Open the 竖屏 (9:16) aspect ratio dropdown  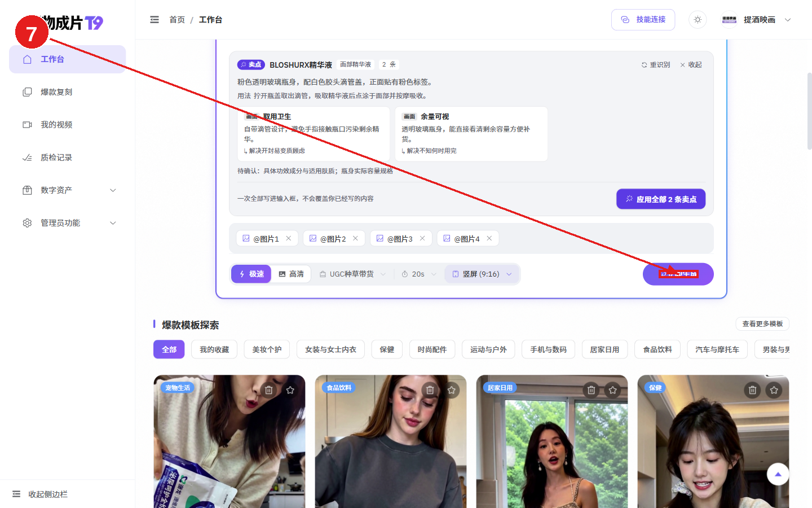(x=482, y=274)
